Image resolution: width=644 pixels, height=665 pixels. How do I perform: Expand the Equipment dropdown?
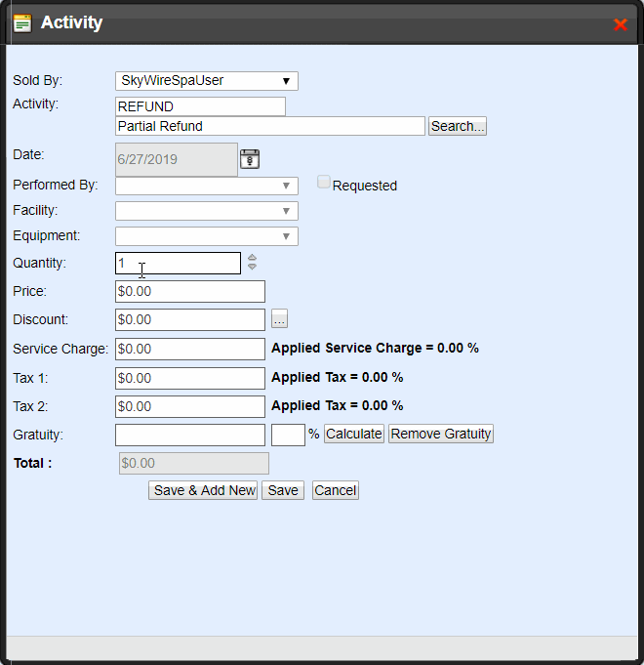(206, 236)
